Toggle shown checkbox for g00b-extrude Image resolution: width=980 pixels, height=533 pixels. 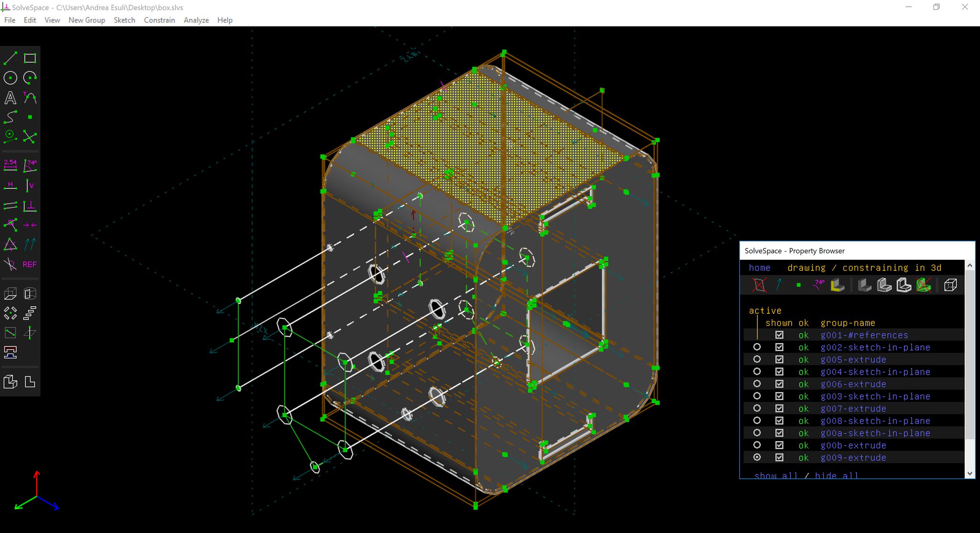[x=779, y=445]
